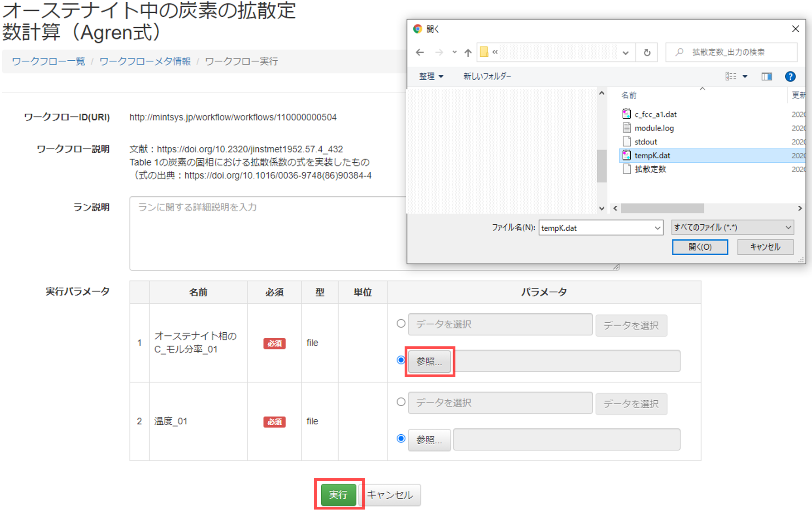Open the 整理 menu
The image size is (812, 510).
[431, 77]
